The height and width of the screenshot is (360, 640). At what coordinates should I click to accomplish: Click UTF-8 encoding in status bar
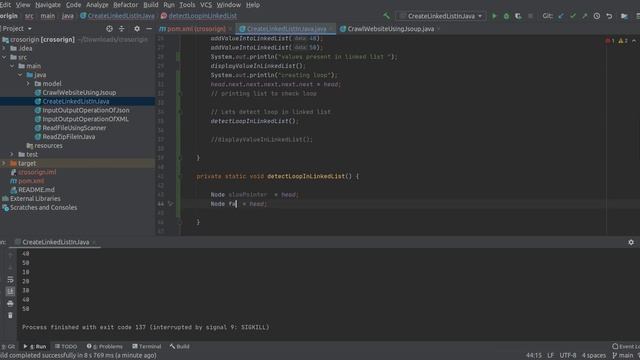coord(568,356)
